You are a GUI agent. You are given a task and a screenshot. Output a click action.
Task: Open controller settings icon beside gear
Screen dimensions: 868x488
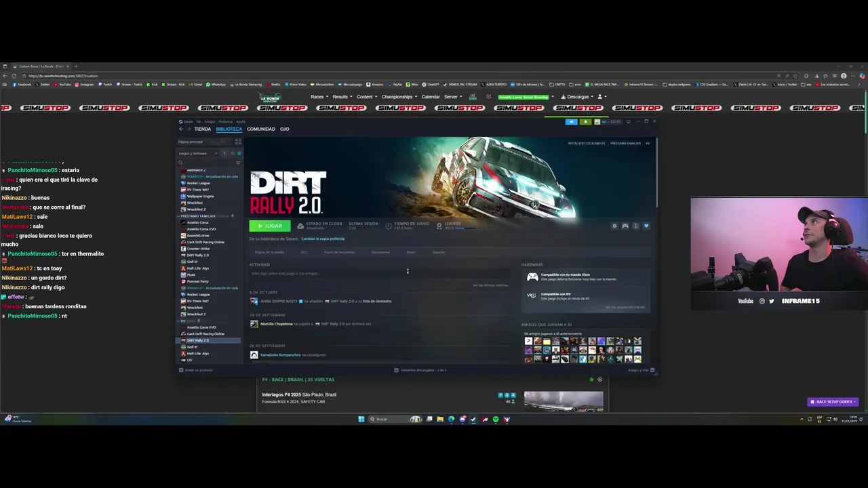625,226
